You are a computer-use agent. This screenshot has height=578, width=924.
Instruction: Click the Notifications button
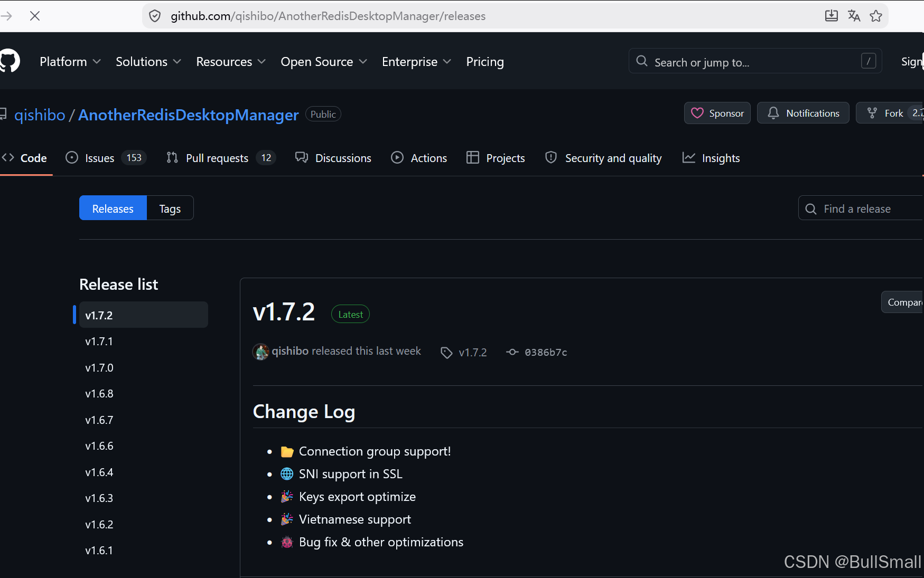[x=803, y=113]
